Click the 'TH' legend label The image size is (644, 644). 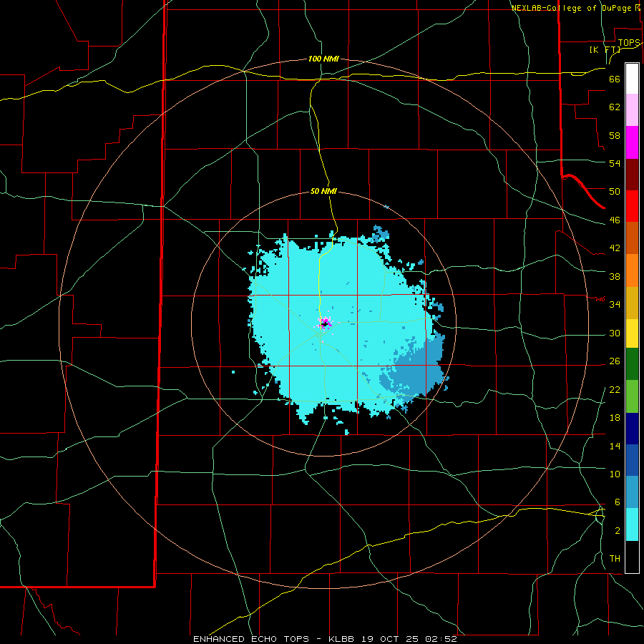(615, 559)
